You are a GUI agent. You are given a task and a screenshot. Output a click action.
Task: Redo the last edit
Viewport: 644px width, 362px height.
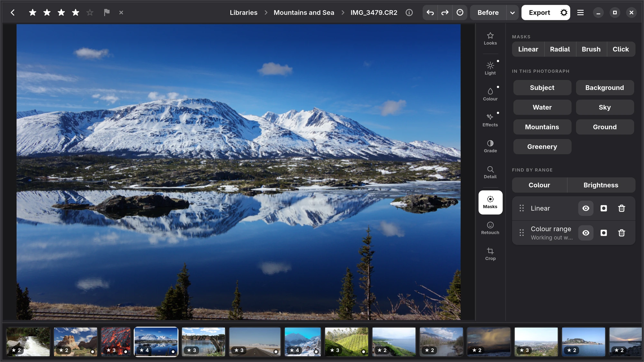445,13
